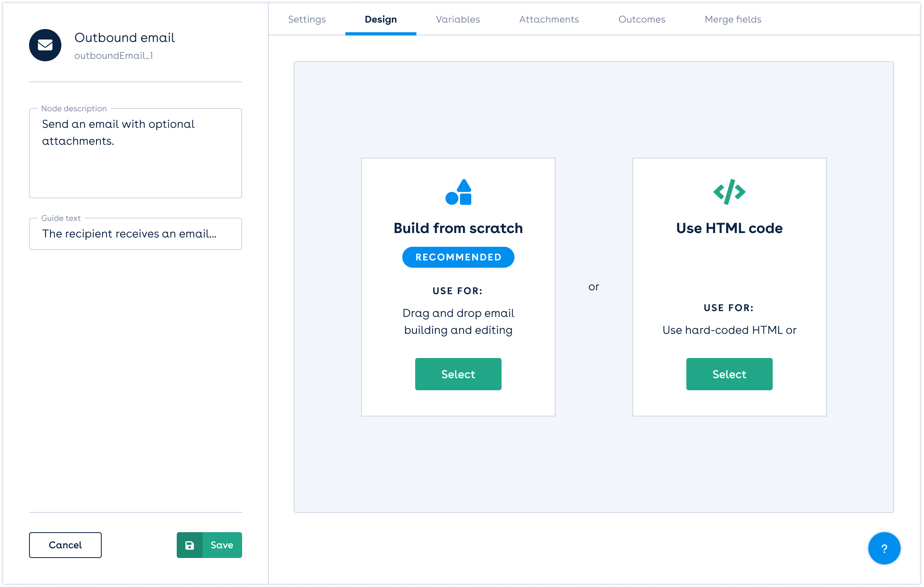Click the Outbound email title
The image size is (924, 587).
pyautogui.click(x=124, y=37)
